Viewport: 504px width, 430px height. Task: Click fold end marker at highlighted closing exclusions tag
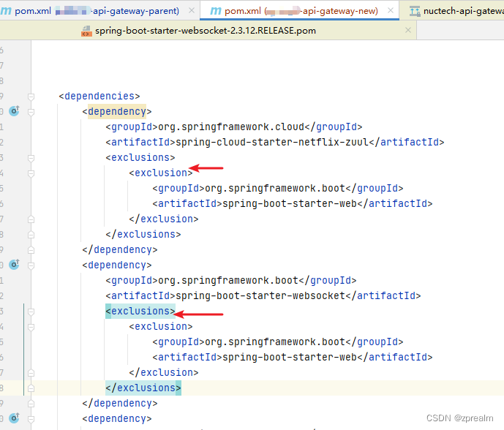pos(31,388)
